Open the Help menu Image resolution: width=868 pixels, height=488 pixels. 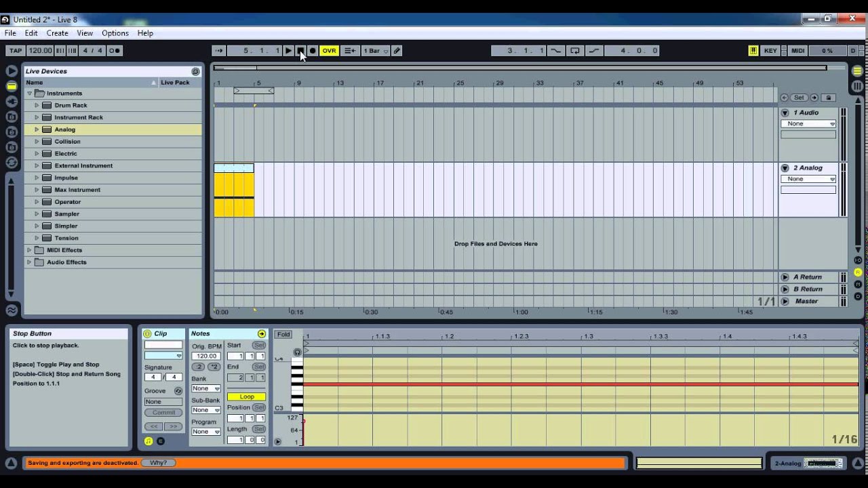(x=145, y=33)
